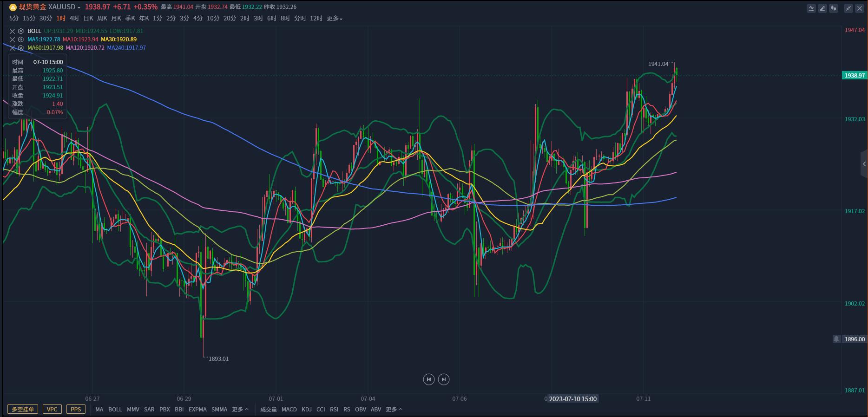This screenshot has height=417, width=868.
Task: Switch to 3时 timeframe
Action: coord(258,19)
